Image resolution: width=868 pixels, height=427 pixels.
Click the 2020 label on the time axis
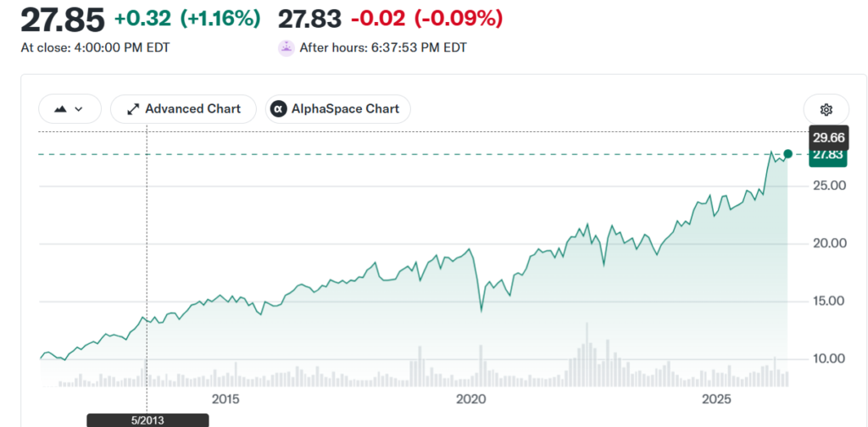(471, 399)
